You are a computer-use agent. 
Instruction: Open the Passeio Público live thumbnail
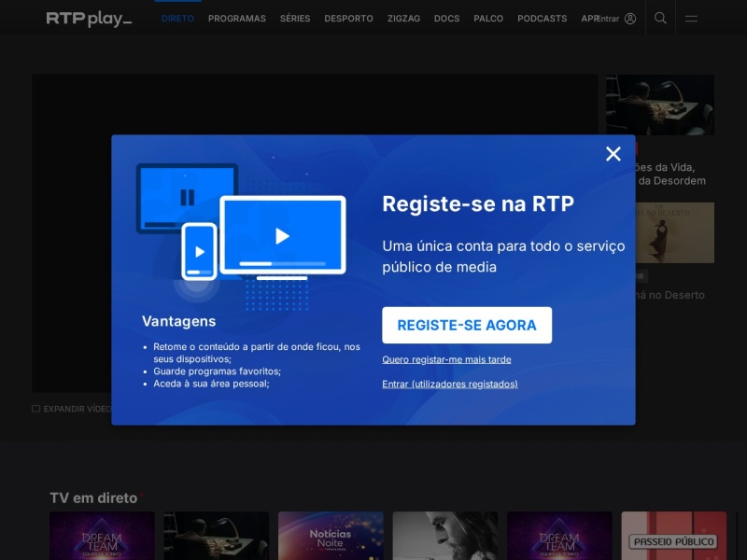[673, 536]
